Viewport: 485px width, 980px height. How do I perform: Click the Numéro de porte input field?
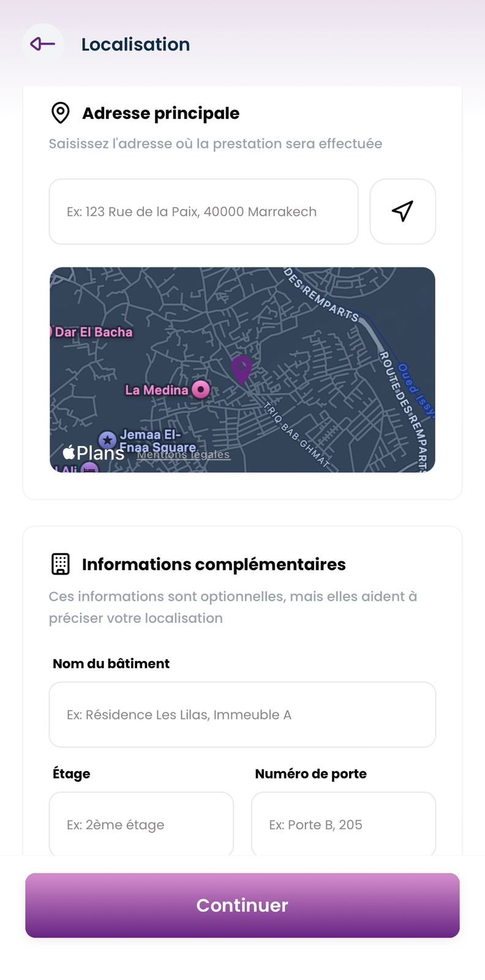pos(344,824)
